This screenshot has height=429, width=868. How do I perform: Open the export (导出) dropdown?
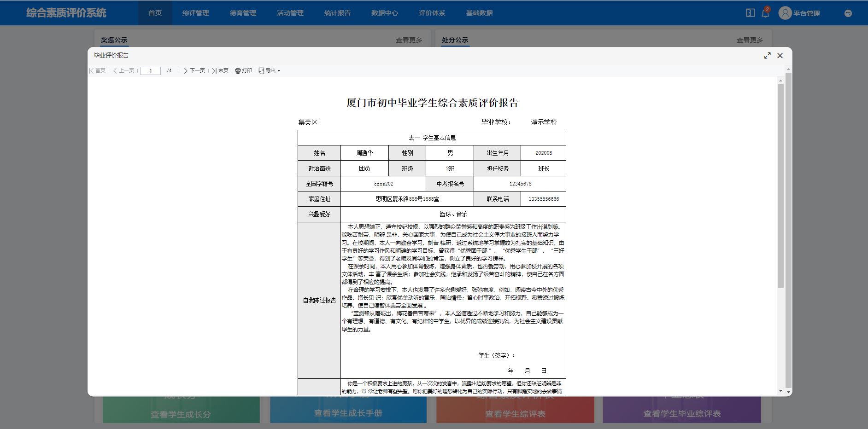click(x=270, y=71)
